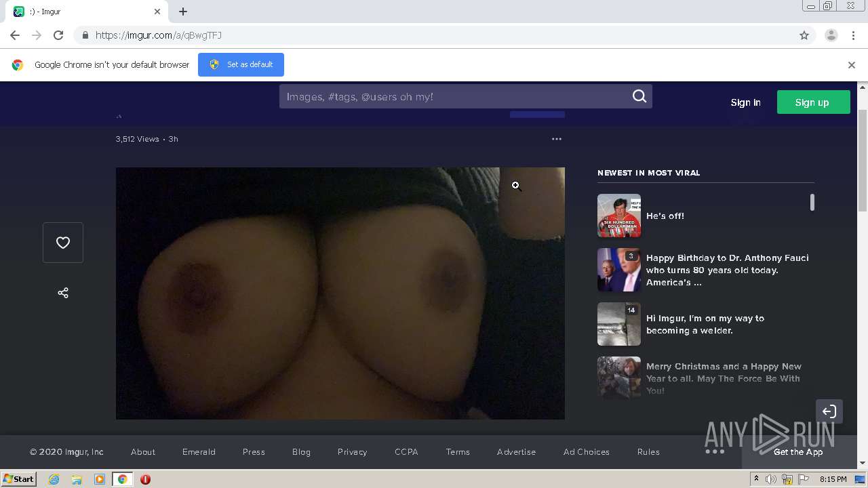Bookmark this page with star icon
This screenshot has width=868, height=488.
point(804,35)
